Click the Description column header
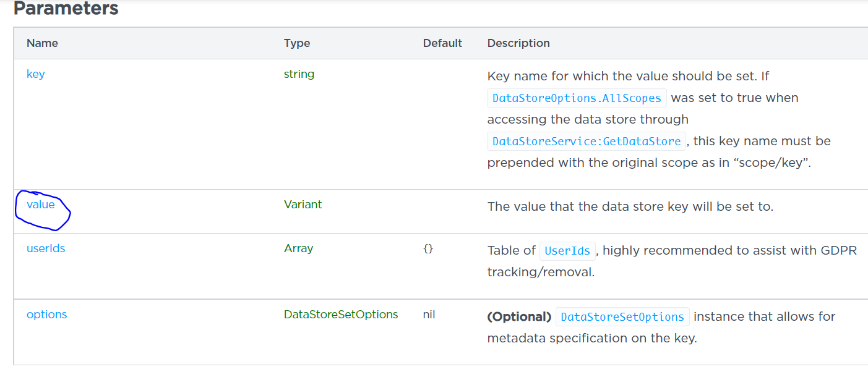The width and height of the screenshot is (868, 377). (x=518, y=43)
